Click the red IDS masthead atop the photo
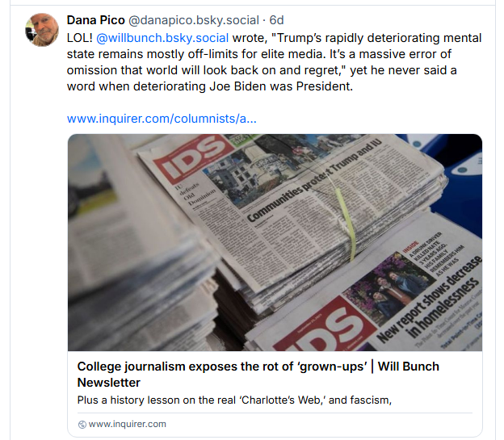The width and height of the screenshot is (504, 440). [190, 159]
